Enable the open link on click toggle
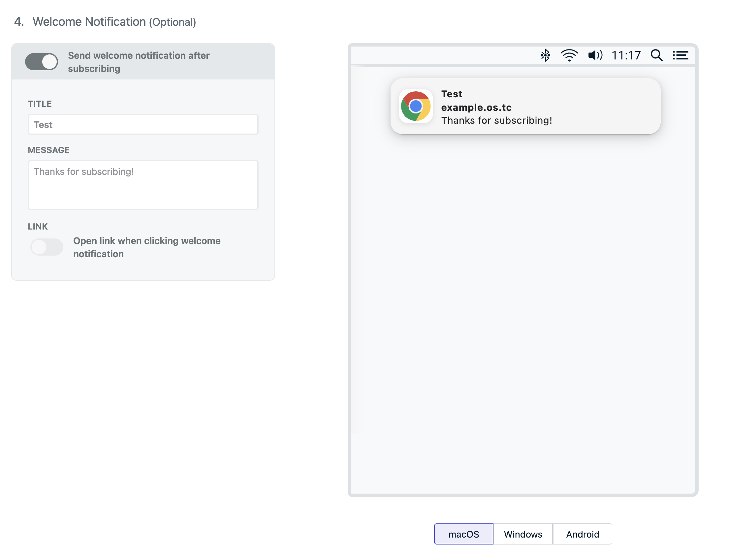 (47, 247)
